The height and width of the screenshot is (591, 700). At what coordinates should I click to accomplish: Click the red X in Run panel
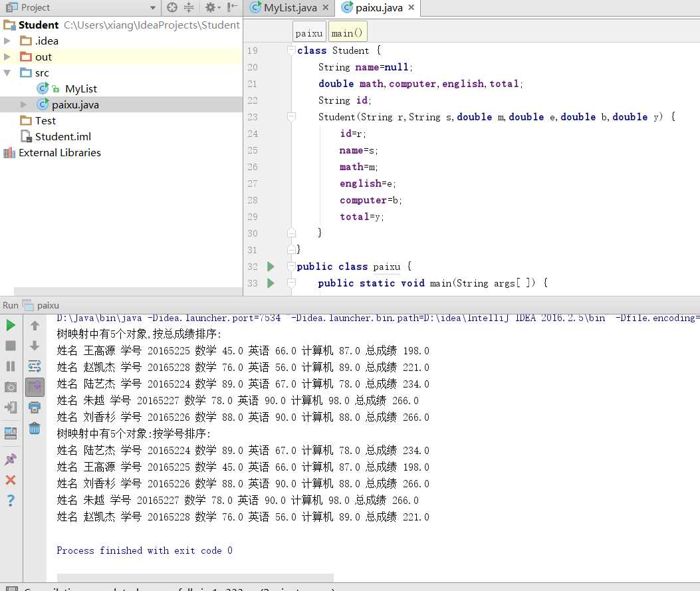pyautogui.click(x=11, y=480)
